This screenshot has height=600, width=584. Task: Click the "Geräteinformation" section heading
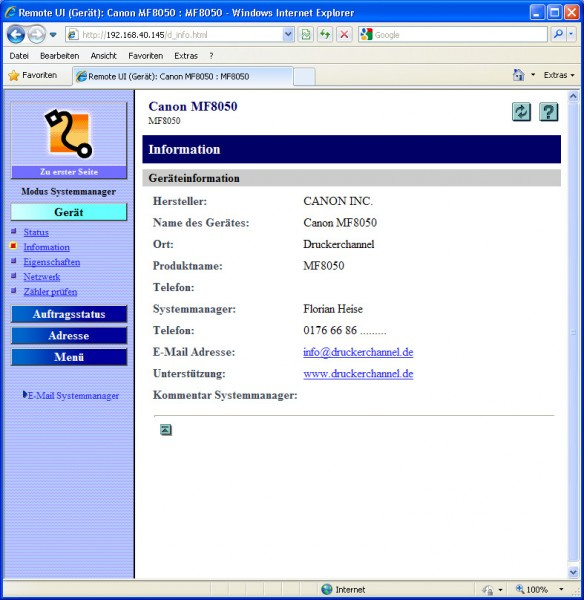194,178
